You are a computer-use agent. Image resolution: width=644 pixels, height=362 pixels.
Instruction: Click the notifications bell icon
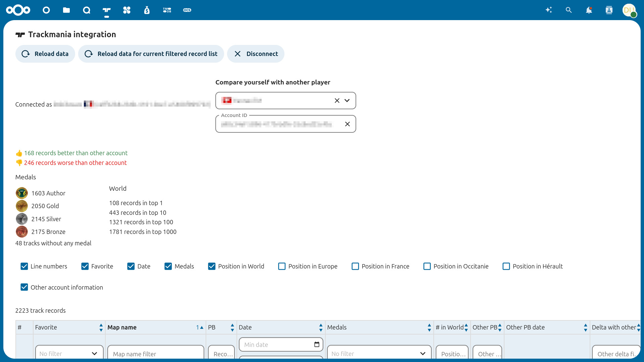pyautogui.click(x=589, y=10)
